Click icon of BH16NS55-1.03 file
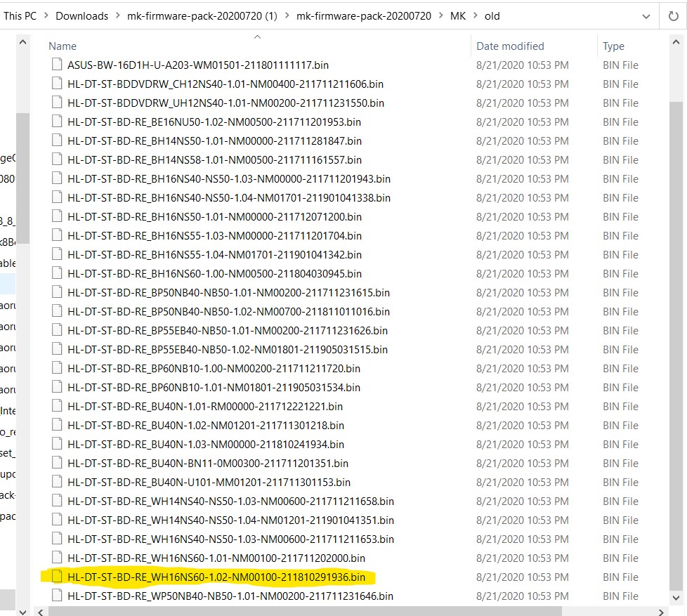 point(56,235)
